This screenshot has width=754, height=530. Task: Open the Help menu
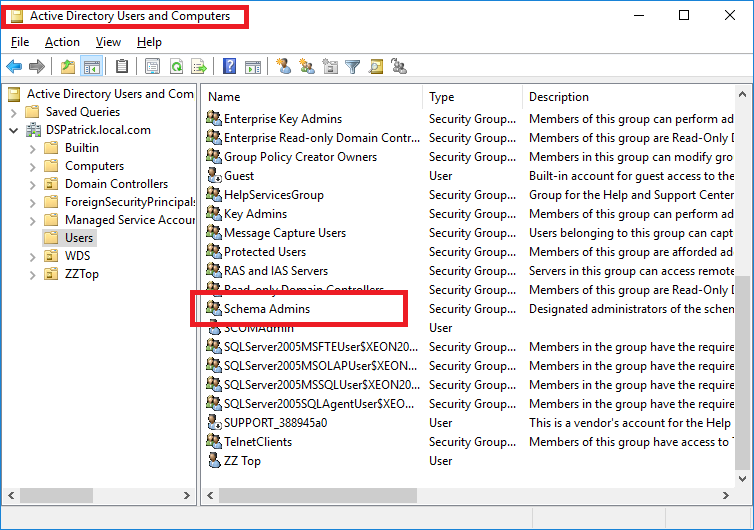149,42
